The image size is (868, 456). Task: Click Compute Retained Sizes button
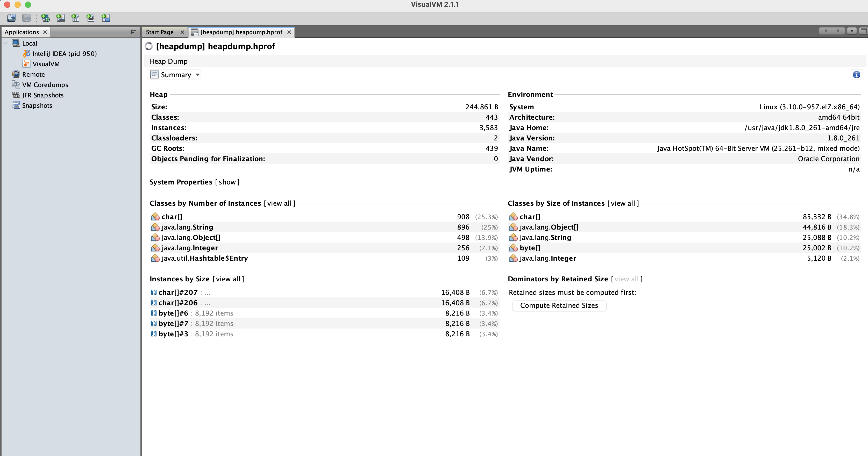[x=559, y=305]
